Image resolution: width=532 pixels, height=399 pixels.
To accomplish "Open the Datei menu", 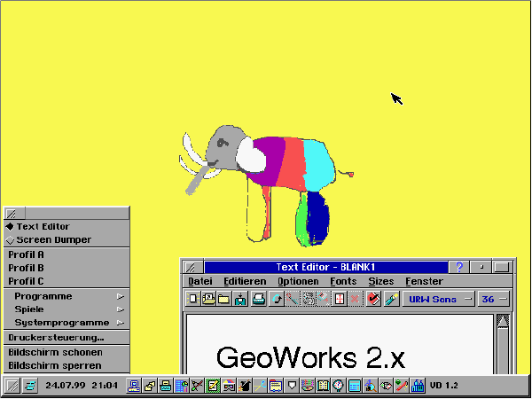I will [199, 281].
